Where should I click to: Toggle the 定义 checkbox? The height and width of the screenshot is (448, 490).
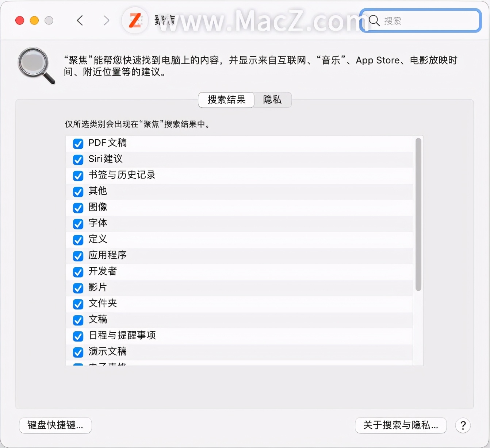point(78,240)
